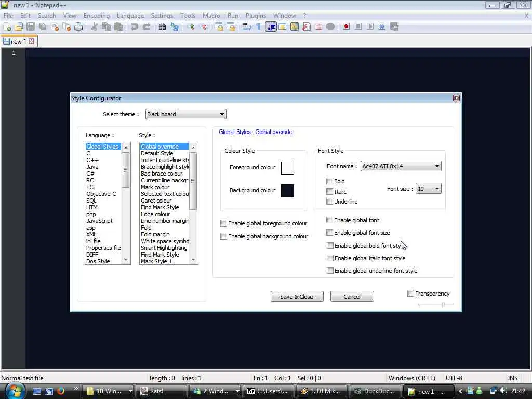The height and width of the screenshot is (399, 532).
Task: Click the Background colour swatch
Action: point(287,191)
